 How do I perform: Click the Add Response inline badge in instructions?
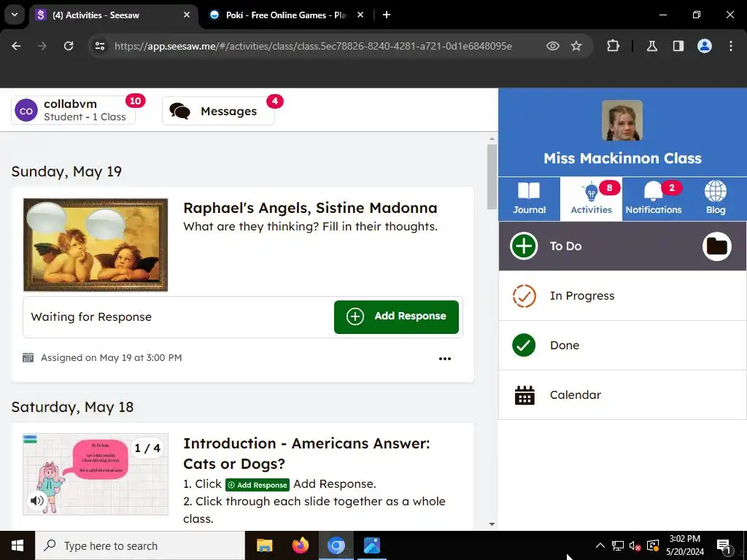(x=258, y=485)
